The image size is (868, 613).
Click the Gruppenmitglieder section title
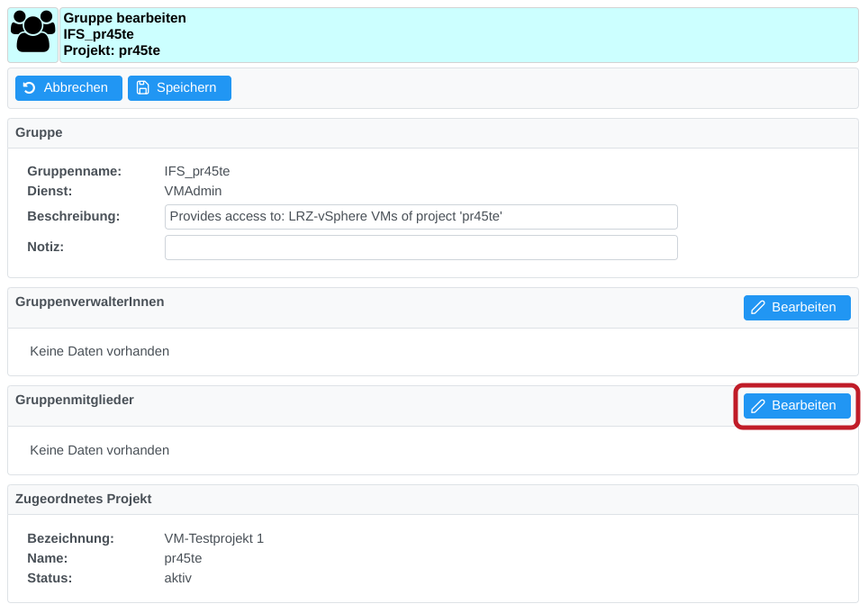pyautogui.click(x=75, y=400)
